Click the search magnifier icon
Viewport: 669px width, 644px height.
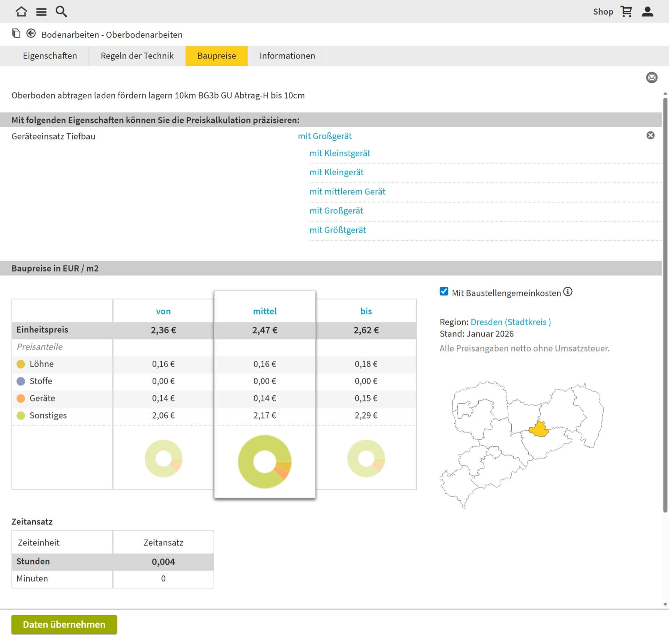(61, 11)
